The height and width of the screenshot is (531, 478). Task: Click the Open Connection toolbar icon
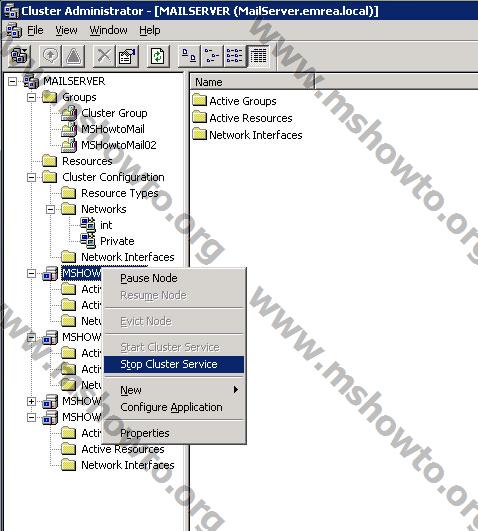tap(19, 56)
